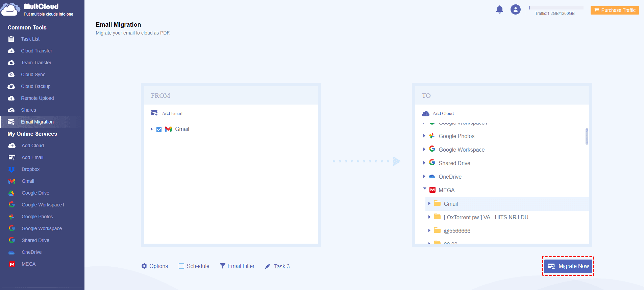
Task: Collapse the MEGA tree in TO panel
Action: (x=425, y=188)
